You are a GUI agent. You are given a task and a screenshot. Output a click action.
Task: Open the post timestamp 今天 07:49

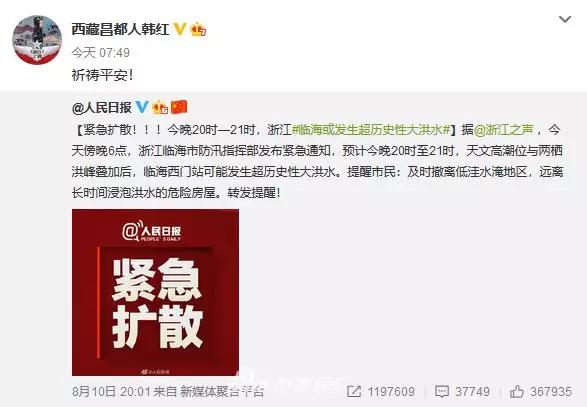(101, 52)
